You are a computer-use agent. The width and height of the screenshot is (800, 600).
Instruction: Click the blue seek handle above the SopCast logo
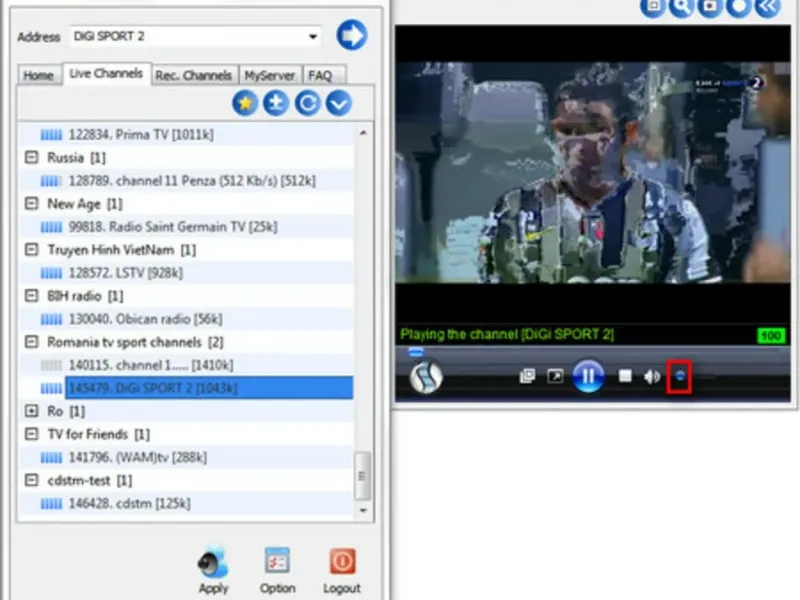[416, 351]
